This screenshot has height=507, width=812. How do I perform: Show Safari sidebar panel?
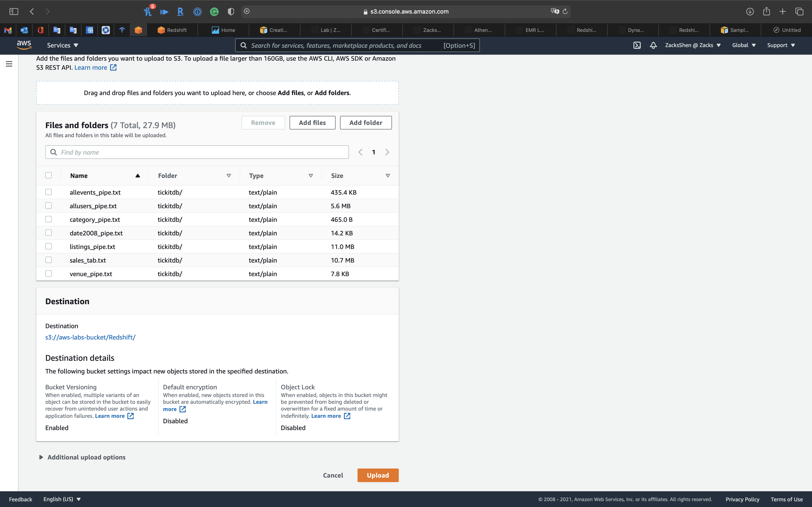[14, 11]
